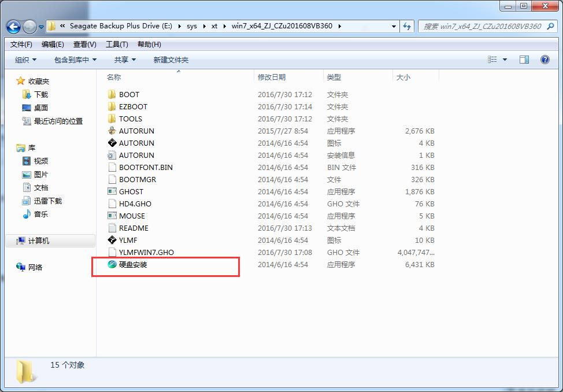Open the 查看(V) menu

[x=85, y=44]
